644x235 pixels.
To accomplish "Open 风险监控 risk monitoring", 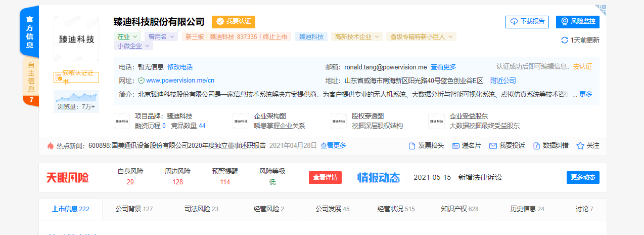I will [577, 21].
